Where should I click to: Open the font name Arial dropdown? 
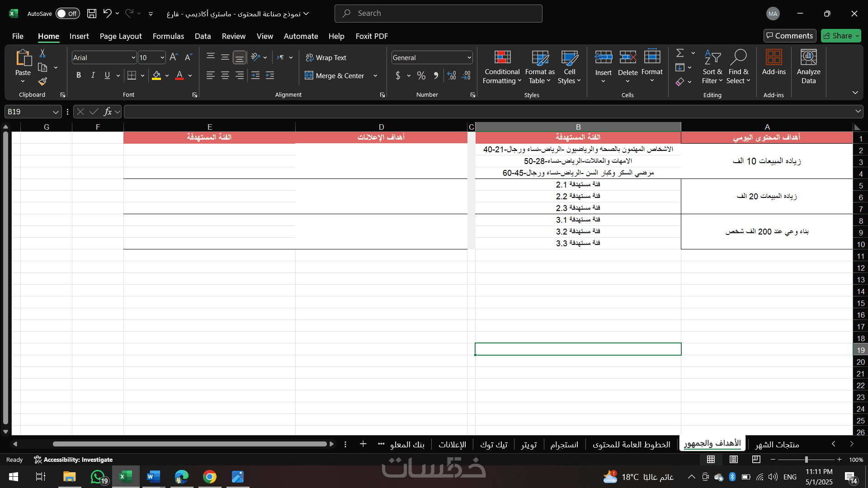point(133,58)
